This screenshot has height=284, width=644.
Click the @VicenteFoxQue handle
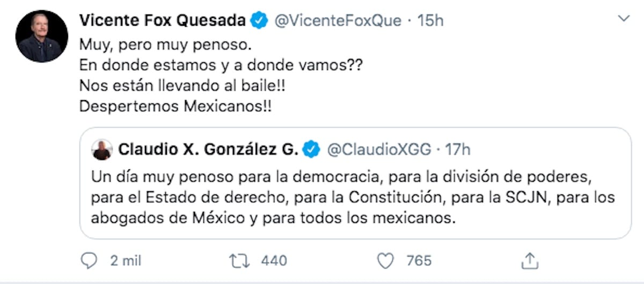click(x=338, y=20)
